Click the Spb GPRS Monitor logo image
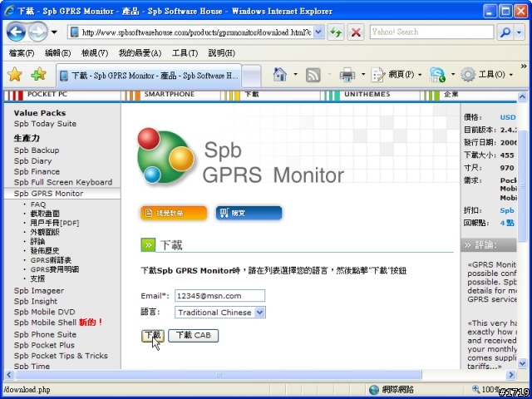The image size is (532, 399). (x=241, y=157)
